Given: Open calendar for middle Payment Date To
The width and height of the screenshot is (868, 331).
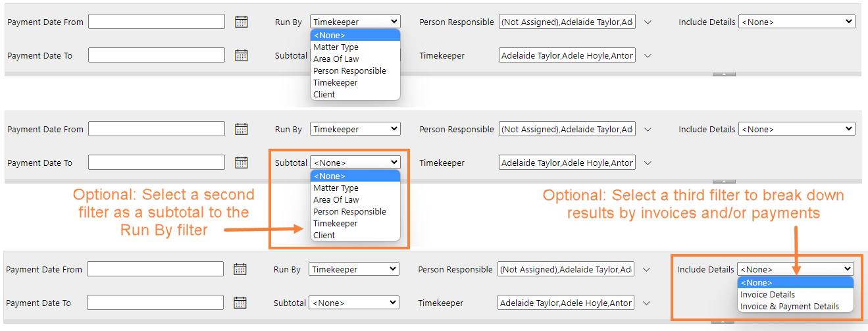Looking at the screenshot, I should (242, 163).
